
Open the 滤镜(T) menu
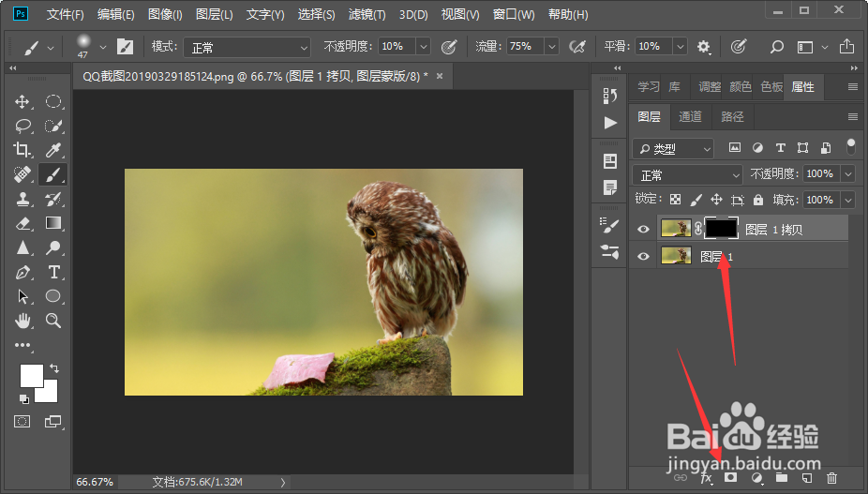pyautogui.click(x=367, y=14)
